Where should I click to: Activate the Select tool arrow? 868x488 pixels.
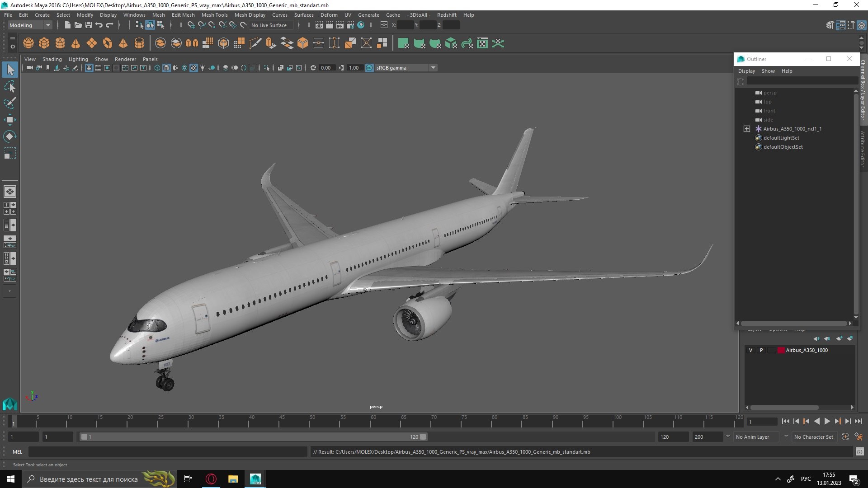pyautogui.click(x=10, y=70)
